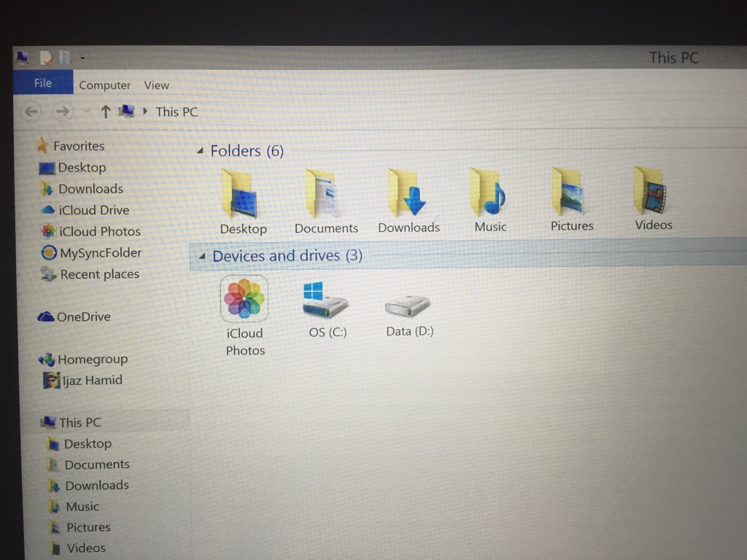
Task: Click the iCloud Drive cloud icon in Favorites
Action: tap(47, 209)
